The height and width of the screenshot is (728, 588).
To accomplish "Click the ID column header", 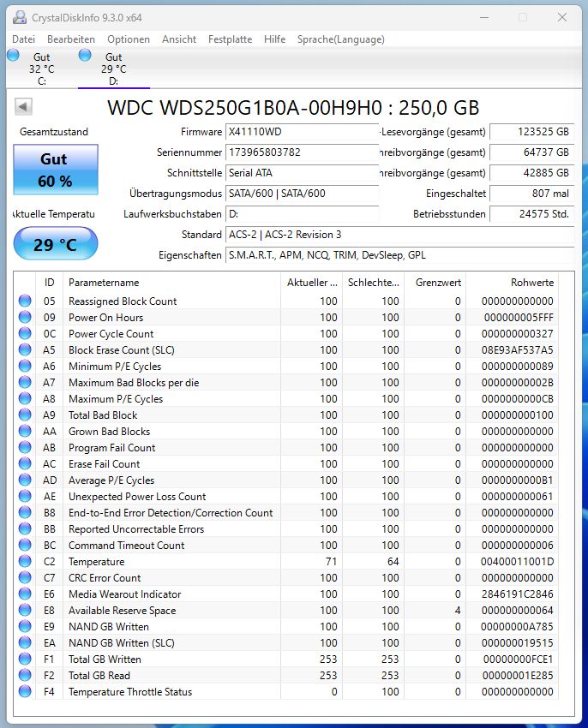I will pyautogui.click(x=49, y=283).
